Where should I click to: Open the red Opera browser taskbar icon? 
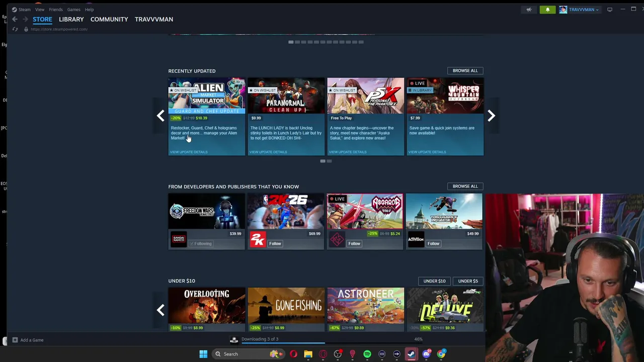(293, 354)
